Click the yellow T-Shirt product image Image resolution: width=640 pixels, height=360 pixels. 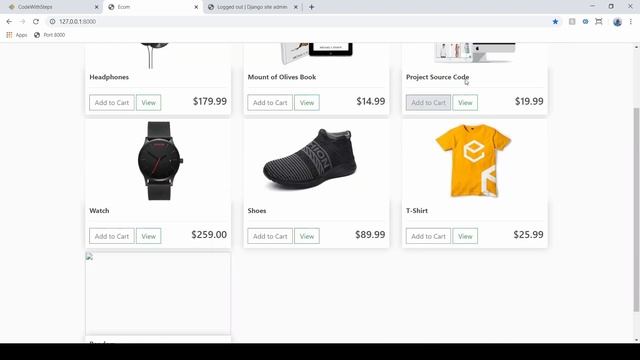[x=473, y=160]
